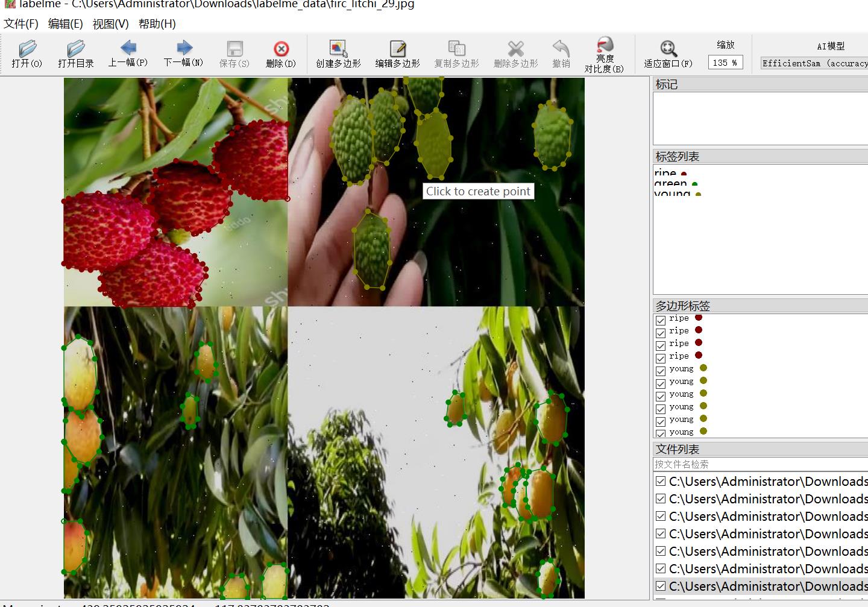Uncheck the first young polygon checkbox
Viewport: 868px width, 607px height.
point(661,371)
